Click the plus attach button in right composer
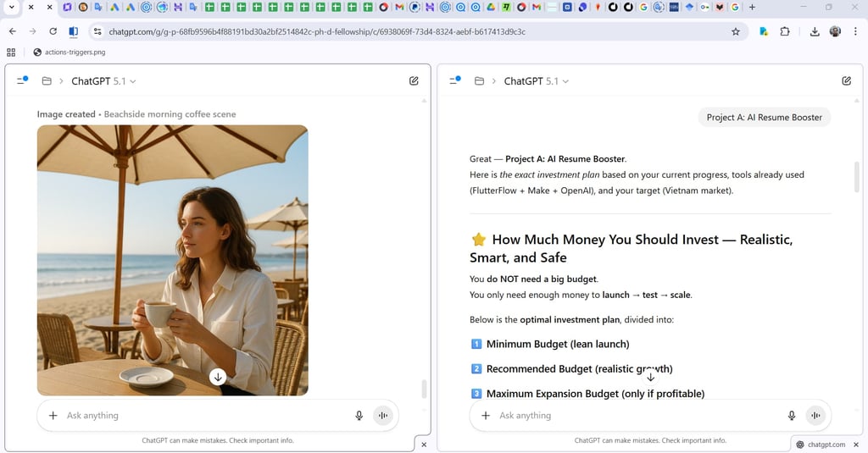 tap(486, 416)
